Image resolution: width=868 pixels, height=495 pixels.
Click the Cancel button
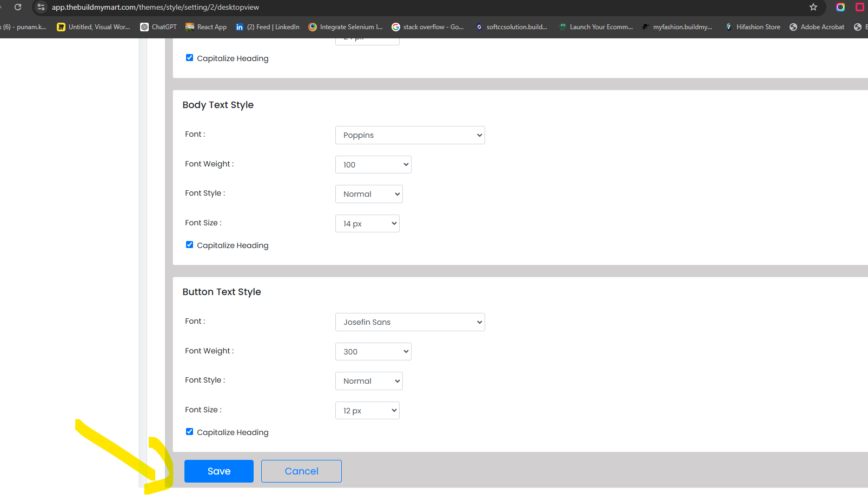click(301, 471)
